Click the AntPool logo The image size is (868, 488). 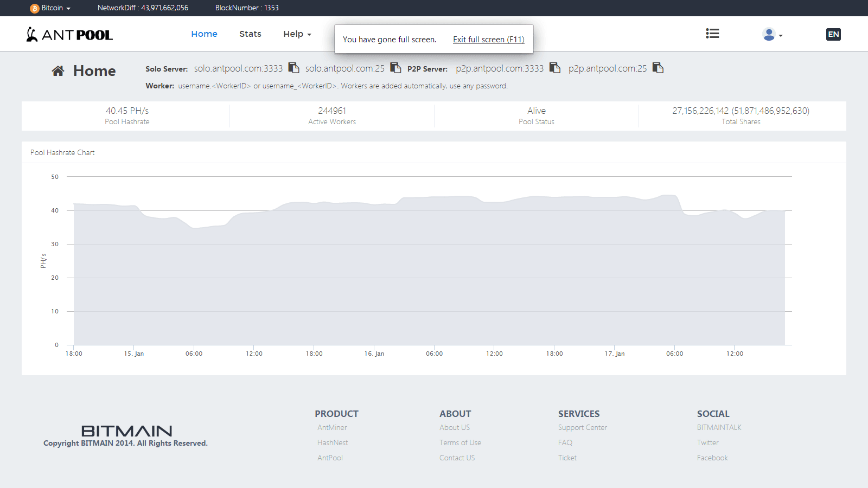(69, 35)
